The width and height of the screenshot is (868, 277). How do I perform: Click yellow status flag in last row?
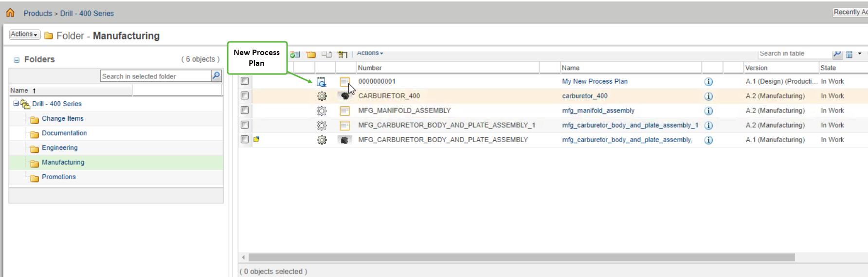click(x=256, y=139)
